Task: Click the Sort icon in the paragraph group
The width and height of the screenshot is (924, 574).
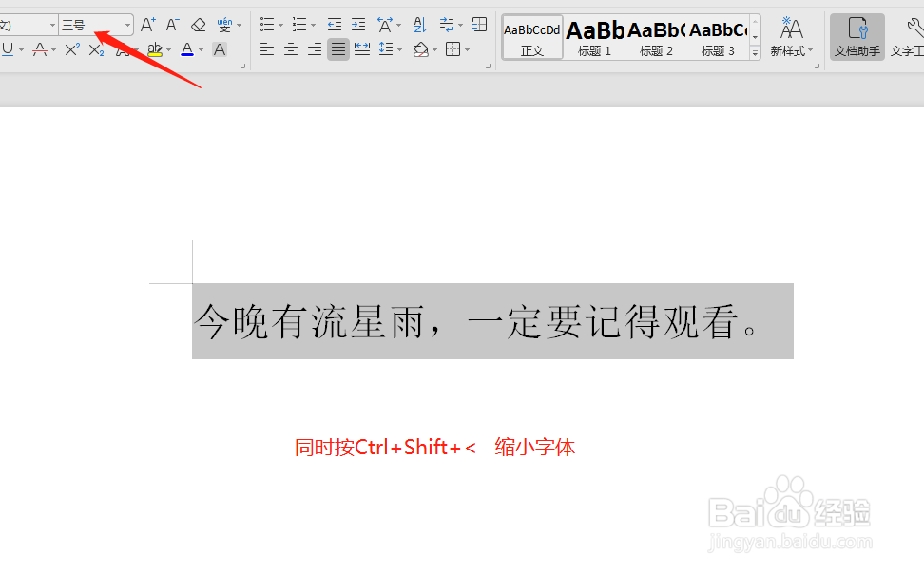Action: point(418,25)
